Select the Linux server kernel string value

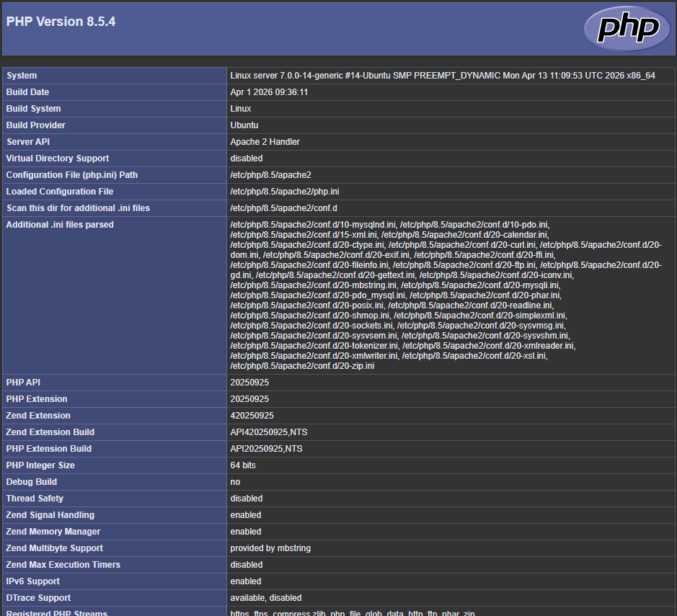point(443,76)
